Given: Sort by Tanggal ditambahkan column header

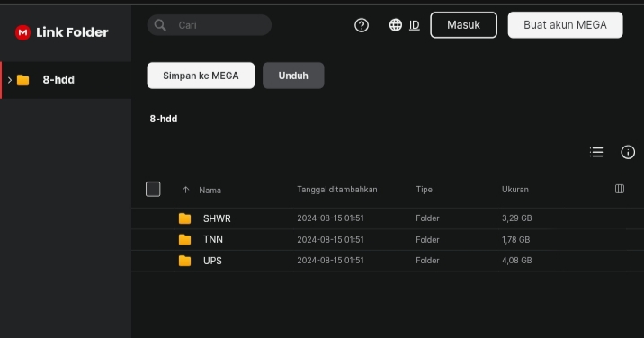Looking at the screenshot, I should coord(337,190).
